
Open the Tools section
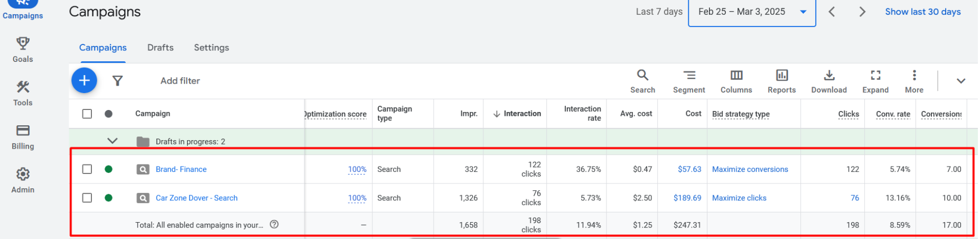coord(23,93)
